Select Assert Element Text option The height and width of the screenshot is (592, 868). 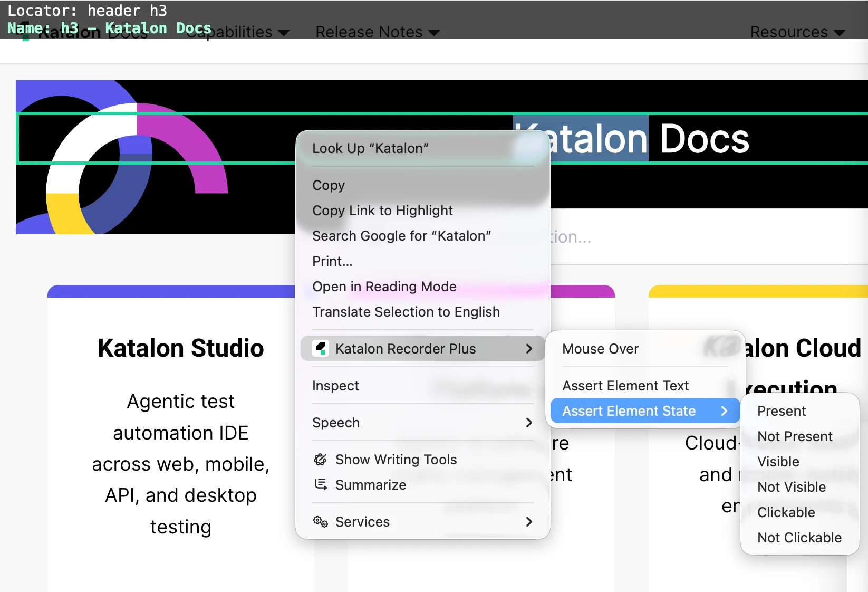pyautogui.click(x=645, y=386)
